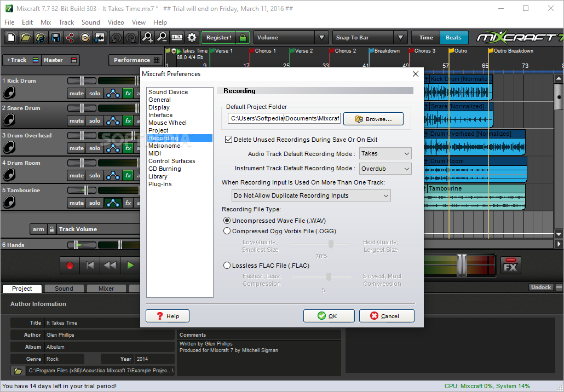564x392 pixels.
Task: Mute the Drum Overhead track
Action: (x=77, y=148)
